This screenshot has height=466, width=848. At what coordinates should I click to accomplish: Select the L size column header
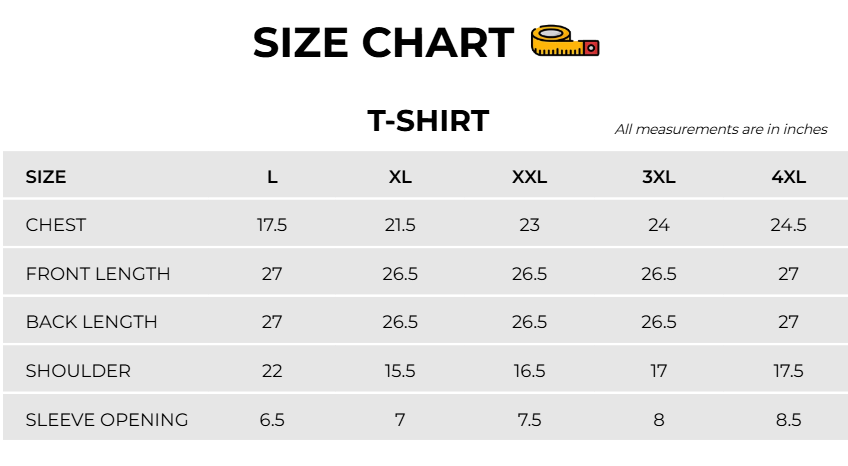pyautogui.click(x=272, y=177)
